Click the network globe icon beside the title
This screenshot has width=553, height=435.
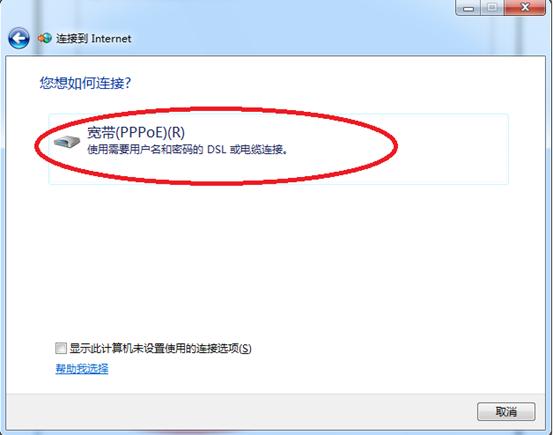click(x=45, y=38)
